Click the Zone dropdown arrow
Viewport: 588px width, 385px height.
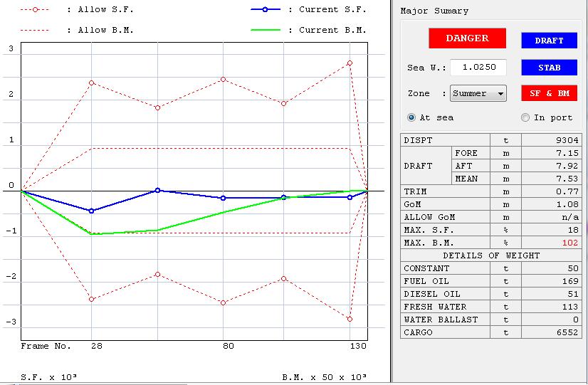click(501, 94)
